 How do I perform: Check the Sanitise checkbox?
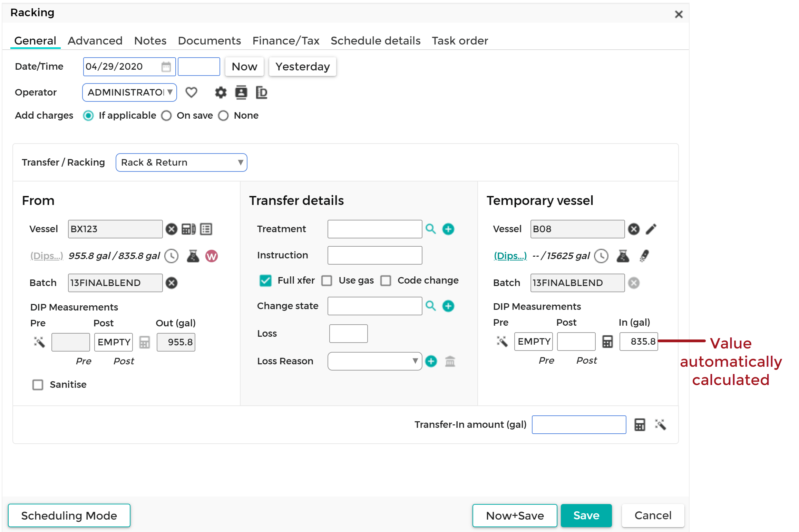click(x=38, y=385)
